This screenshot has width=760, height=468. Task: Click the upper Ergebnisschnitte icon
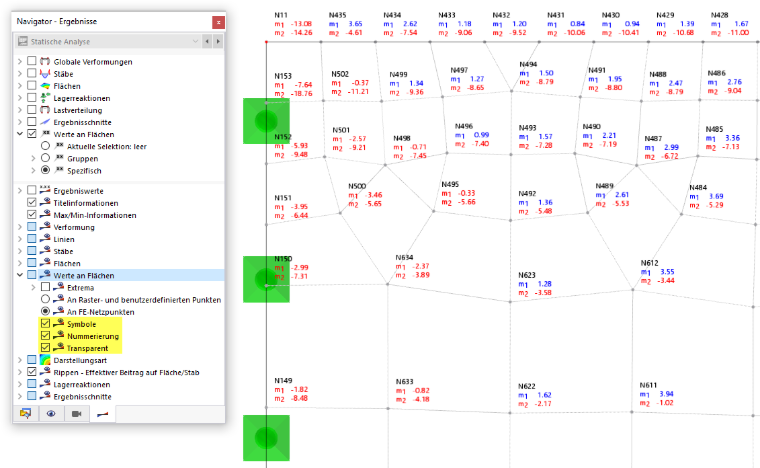tap(45, 122)
